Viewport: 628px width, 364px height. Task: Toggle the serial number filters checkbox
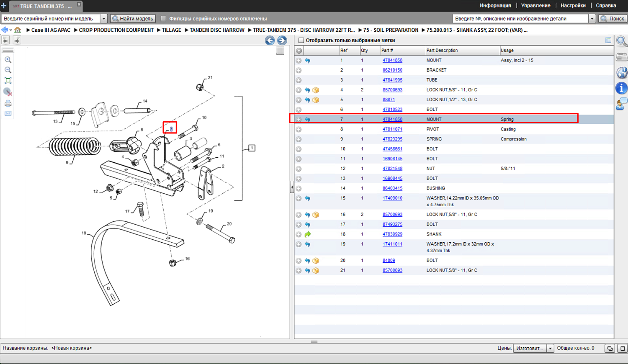point(164,18)
